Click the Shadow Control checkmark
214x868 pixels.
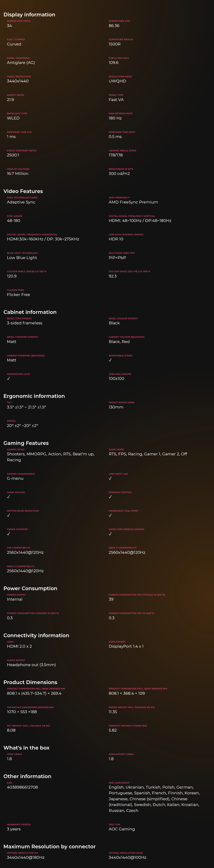[x=110, y=497]
